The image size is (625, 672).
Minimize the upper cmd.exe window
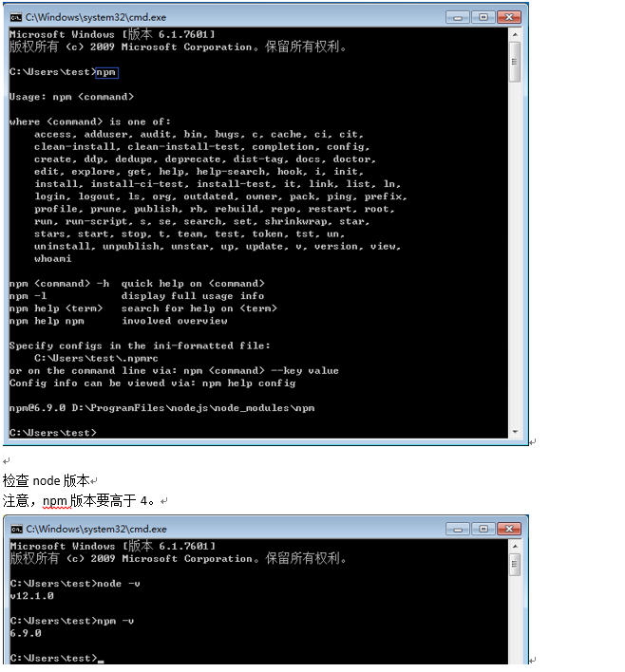click(x=458, y=17)
